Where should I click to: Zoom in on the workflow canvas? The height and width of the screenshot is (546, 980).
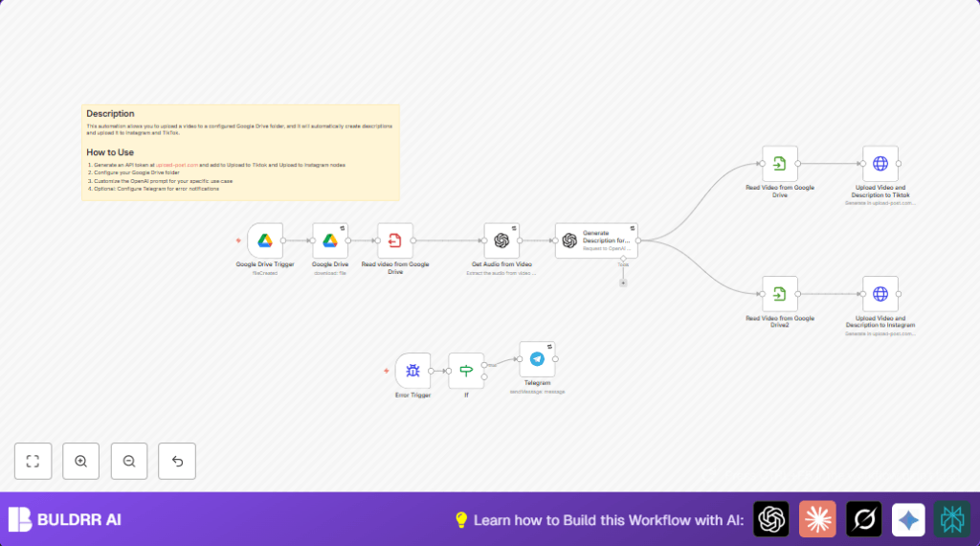click(x=80, y=462)
